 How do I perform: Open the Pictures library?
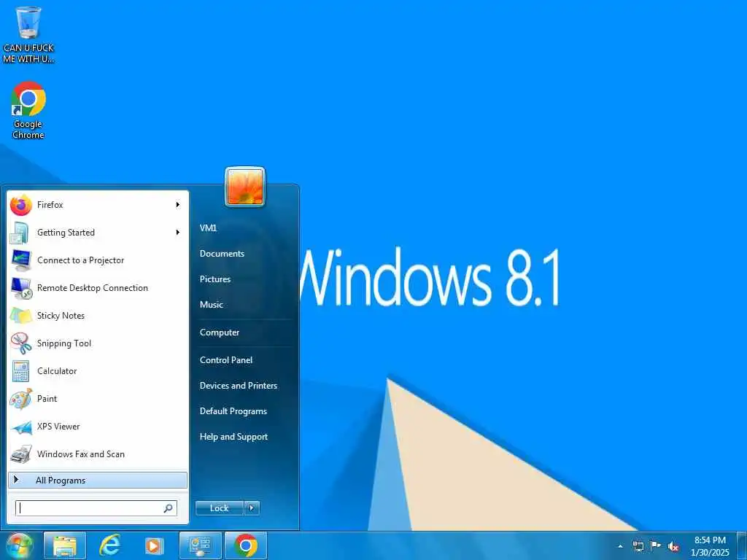tap(215, 279)
